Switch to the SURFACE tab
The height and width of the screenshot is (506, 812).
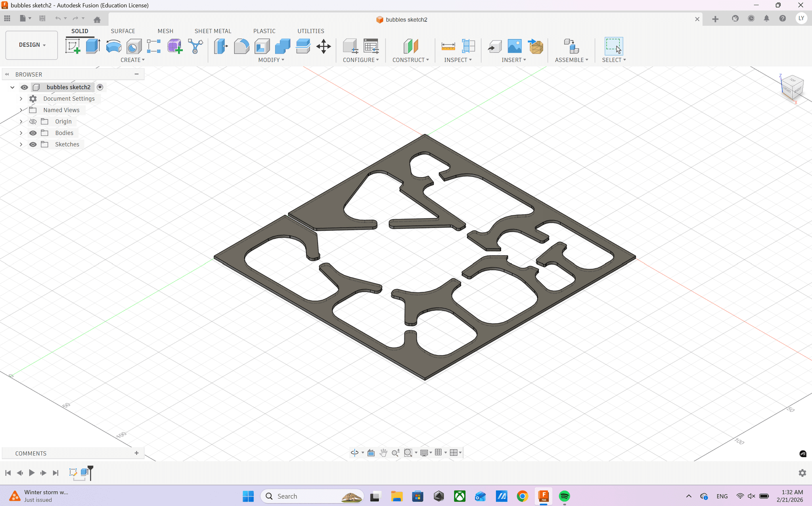(x=123, y=31)
